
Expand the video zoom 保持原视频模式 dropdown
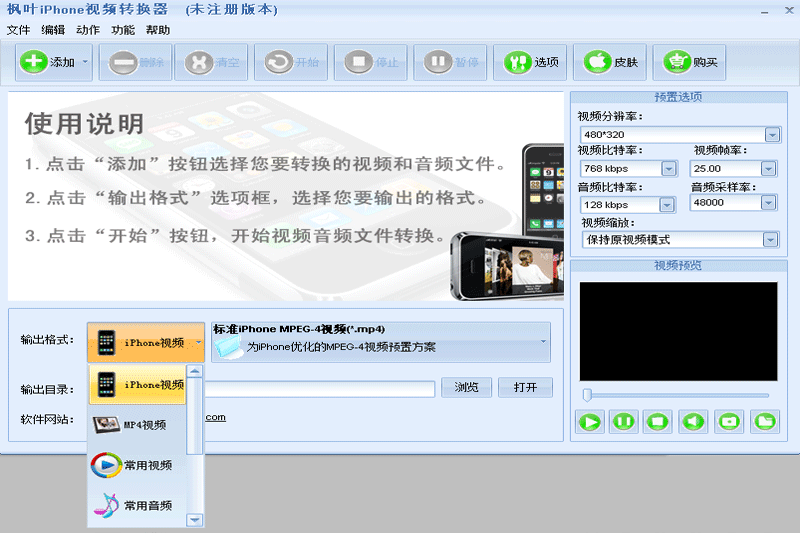point(770,240)
